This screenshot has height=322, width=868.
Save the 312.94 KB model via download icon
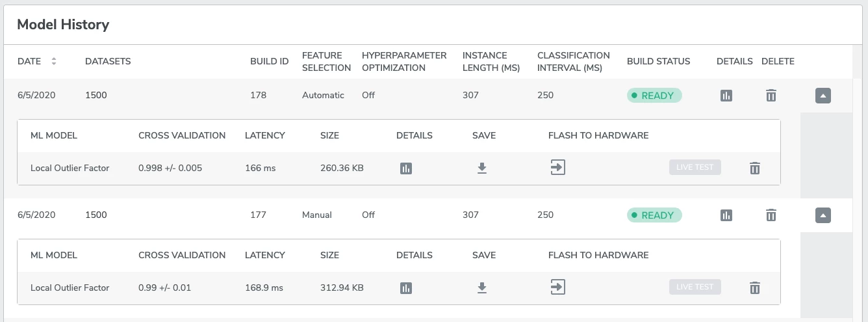[482, 288]
